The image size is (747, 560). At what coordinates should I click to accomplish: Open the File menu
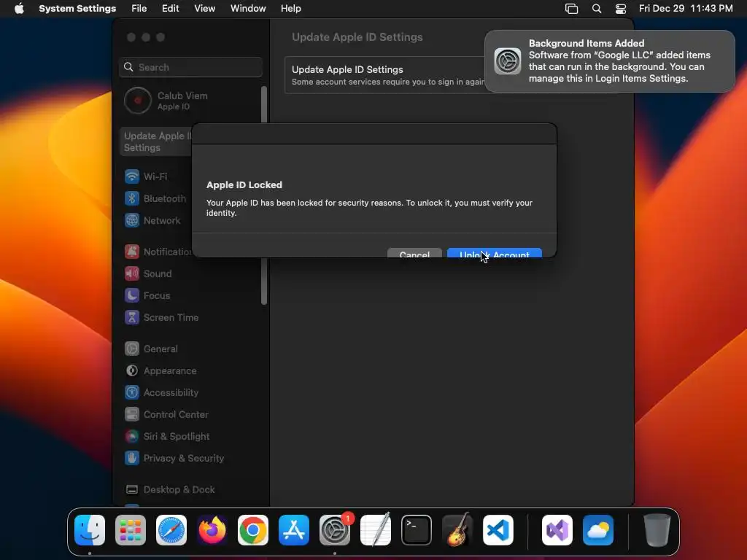(x=139, y=9)
